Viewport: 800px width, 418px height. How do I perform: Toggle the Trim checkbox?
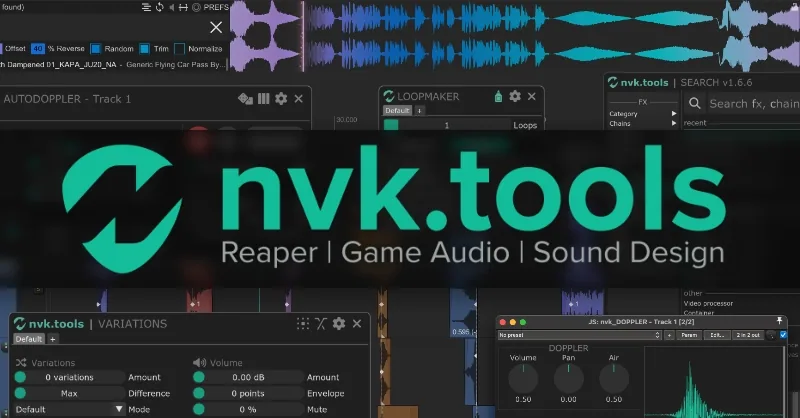point(144,48)
